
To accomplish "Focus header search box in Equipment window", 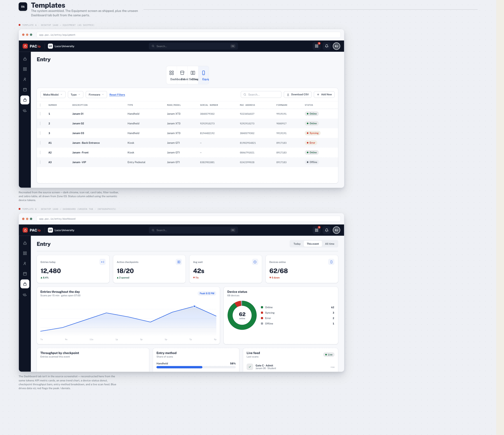I will tap(193, 46).
